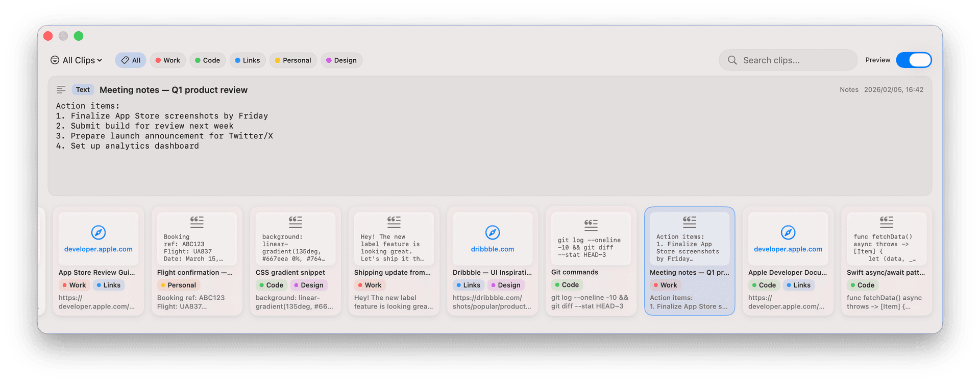
Task: Filter clips by Code tag
Action: tap(207, 60)
